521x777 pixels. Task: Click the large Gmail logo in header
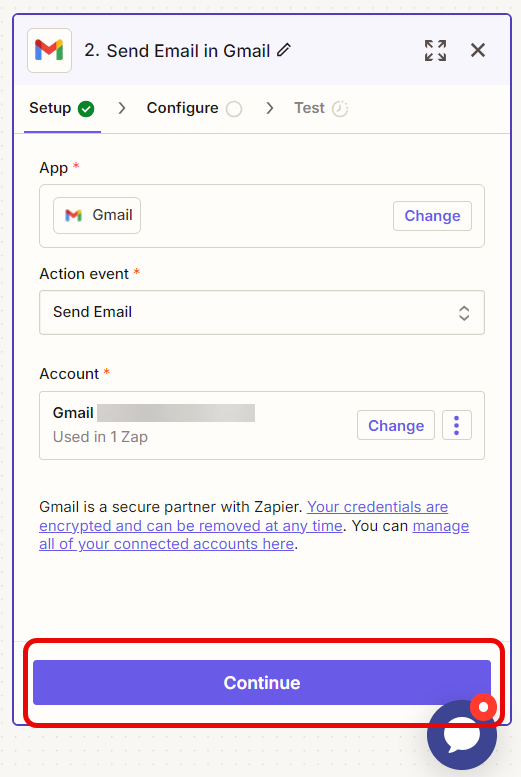50,51
